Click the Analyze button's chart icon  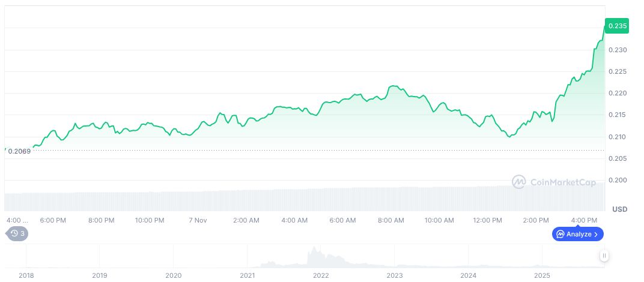tap(560, 234)
